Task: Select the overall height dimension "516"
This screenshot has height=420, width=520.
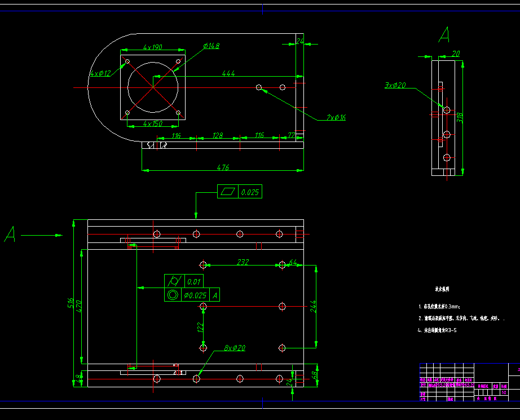Action: [70, 303]
